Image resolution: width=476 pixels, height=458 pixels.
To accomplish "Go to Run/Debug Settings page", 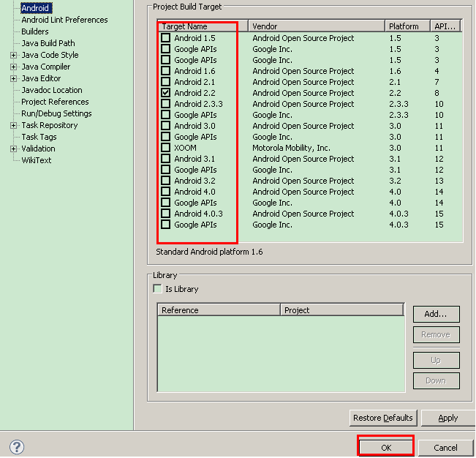I will (56, 113).
